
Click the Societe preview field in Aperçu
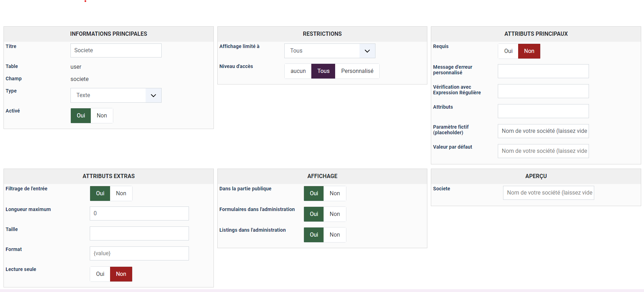[x=548, y=193]
